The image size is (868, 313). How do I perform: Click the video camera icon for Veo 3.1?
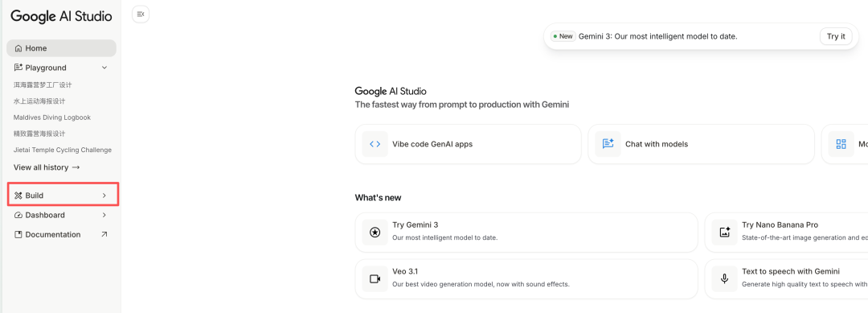pyautogui.click(x=375, y=278)
